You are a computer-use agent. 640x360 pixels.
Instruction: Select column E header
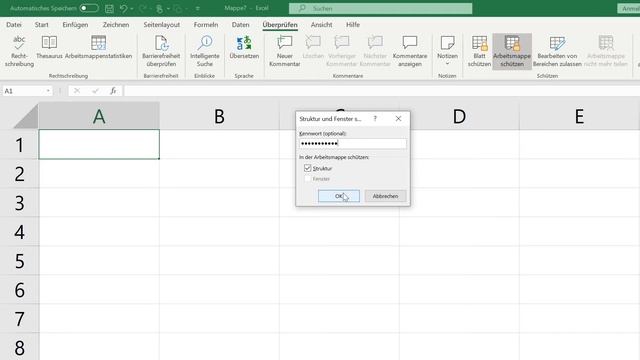tap(579, 116)
